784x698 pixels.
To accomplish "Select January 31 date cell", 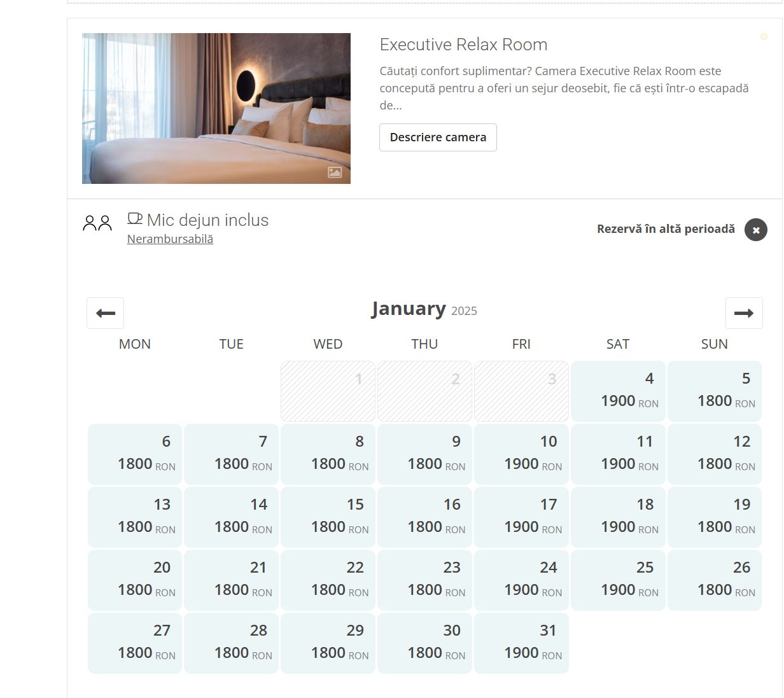I will pyautogui.click(x=521, y=643).
